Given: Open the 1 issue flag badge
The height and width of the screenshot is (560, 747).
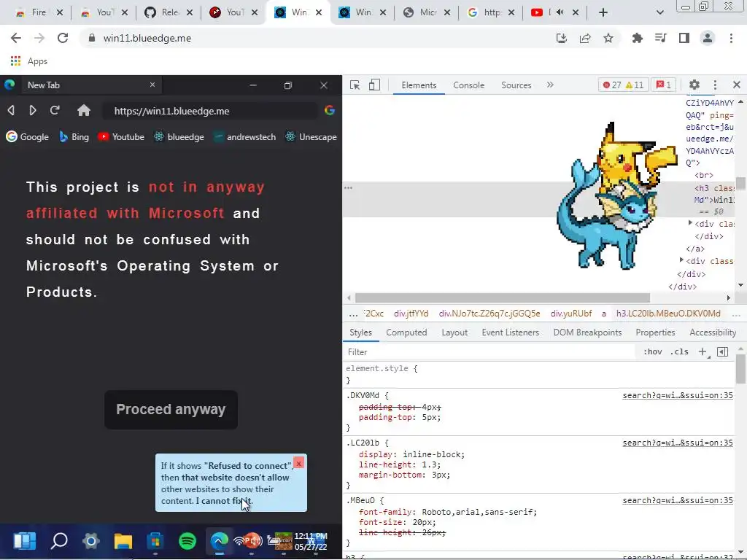Looking at the screenshot, I should (664, 85).
